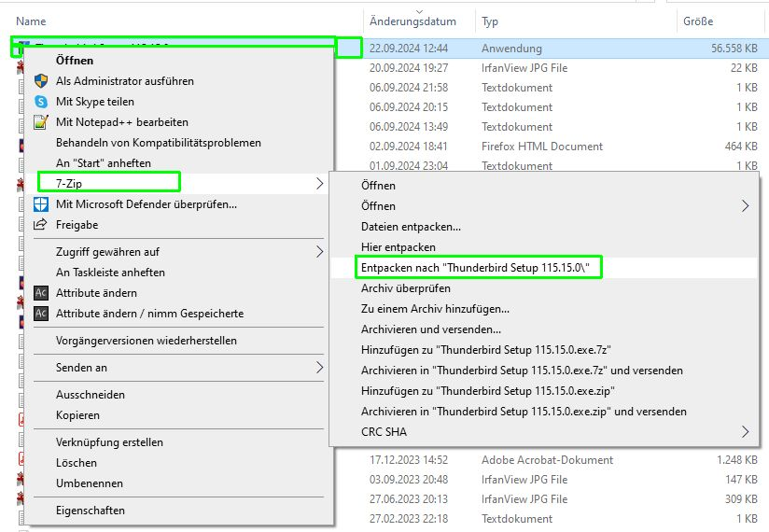Select Zu einem Archiv hinzufügen...
769x532 pixels.
(x=435, y=309)
